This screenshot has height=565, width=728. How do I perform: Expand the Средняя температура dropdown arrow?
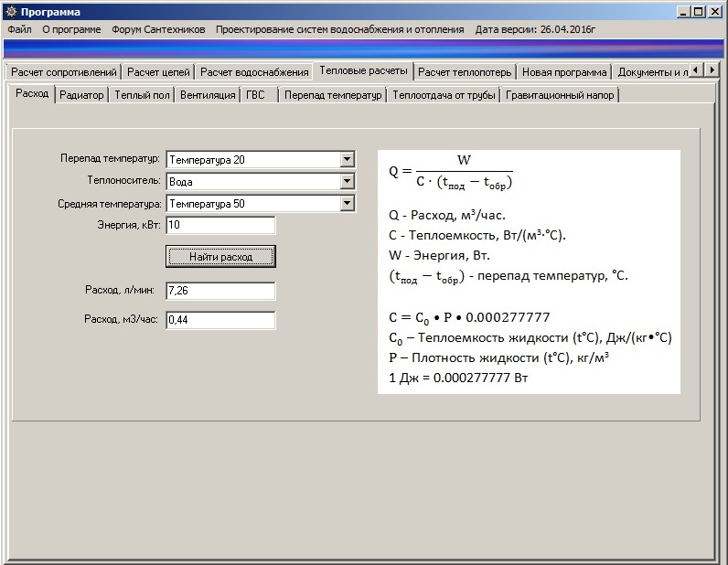347,203
